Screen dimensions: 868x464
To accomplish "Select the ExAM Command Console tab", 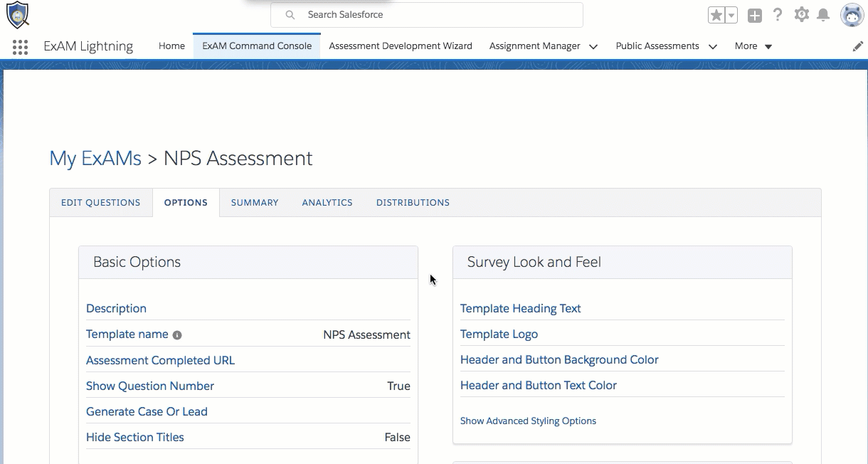I will coord(257,46).
